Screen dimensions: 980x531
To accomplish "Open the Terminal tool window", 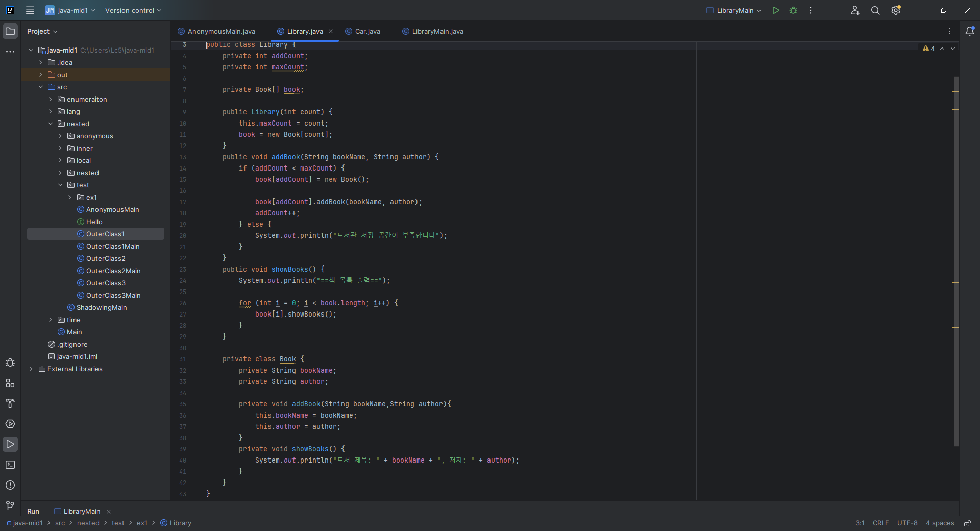I will pyautogui.click(x=10, y=465).
